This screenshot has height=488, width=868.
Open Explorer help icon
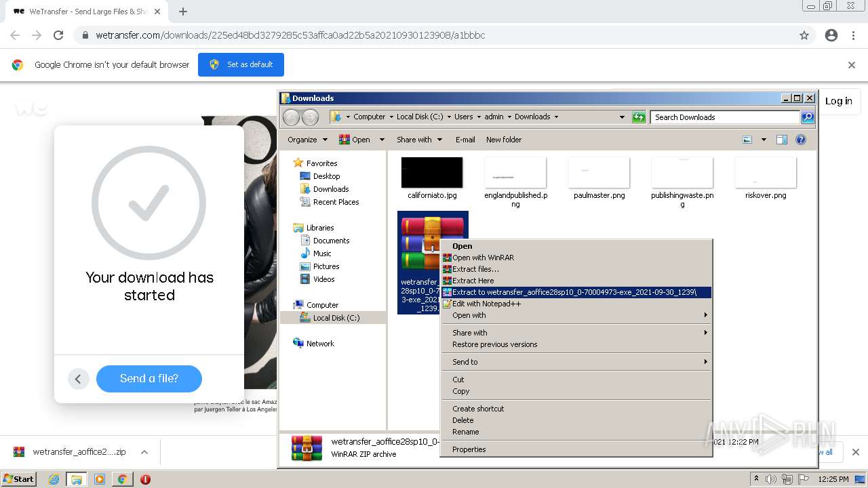point(801,140)
